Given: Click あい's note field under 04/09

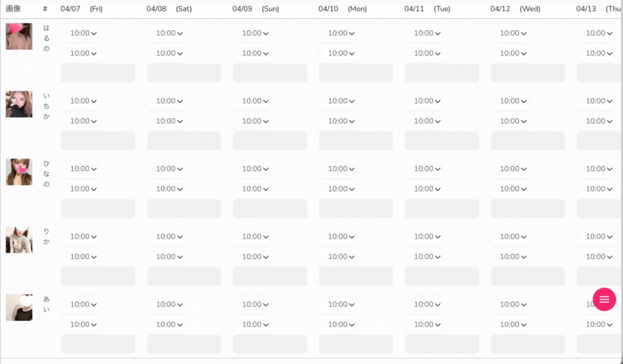Looking at the screenshot, I should coord(270,344).
